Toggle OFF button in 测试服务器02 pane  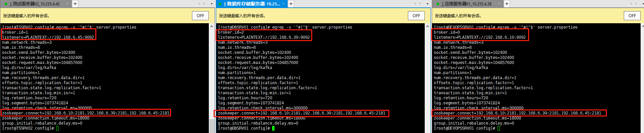pos(200,16)
